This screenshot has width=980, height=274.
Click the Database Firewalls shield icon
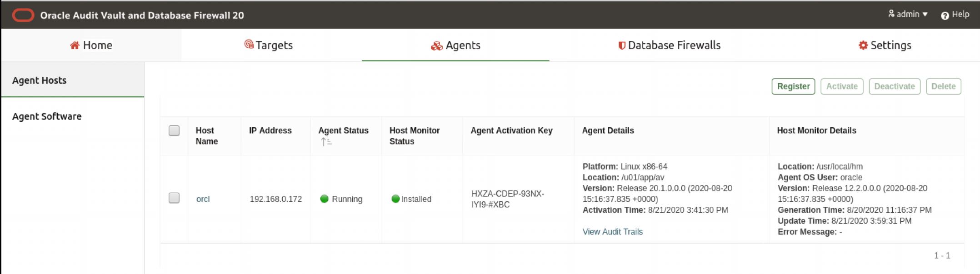pyautogui.click(x=621, y=45)
